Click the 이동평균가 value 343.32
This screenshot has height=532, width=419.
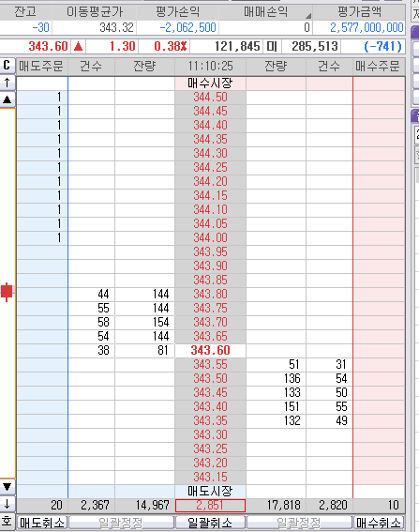116,27
